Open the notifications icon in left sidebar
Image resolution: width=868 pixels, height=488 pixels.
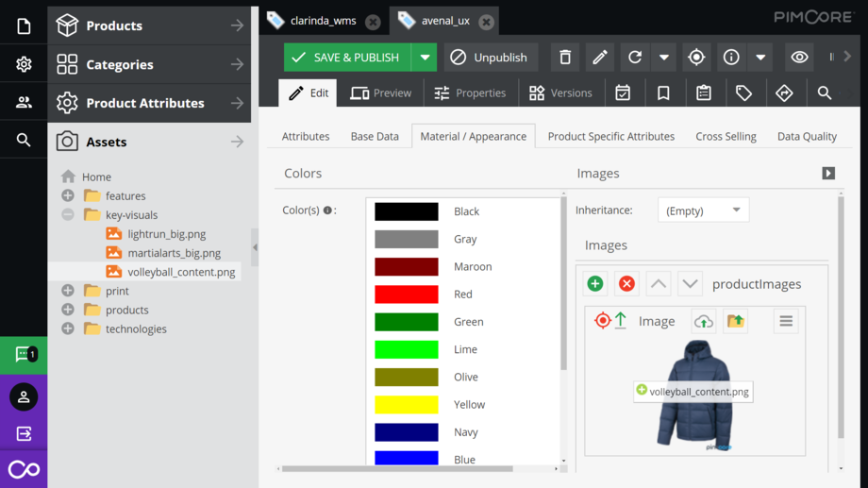coord(24,355)
